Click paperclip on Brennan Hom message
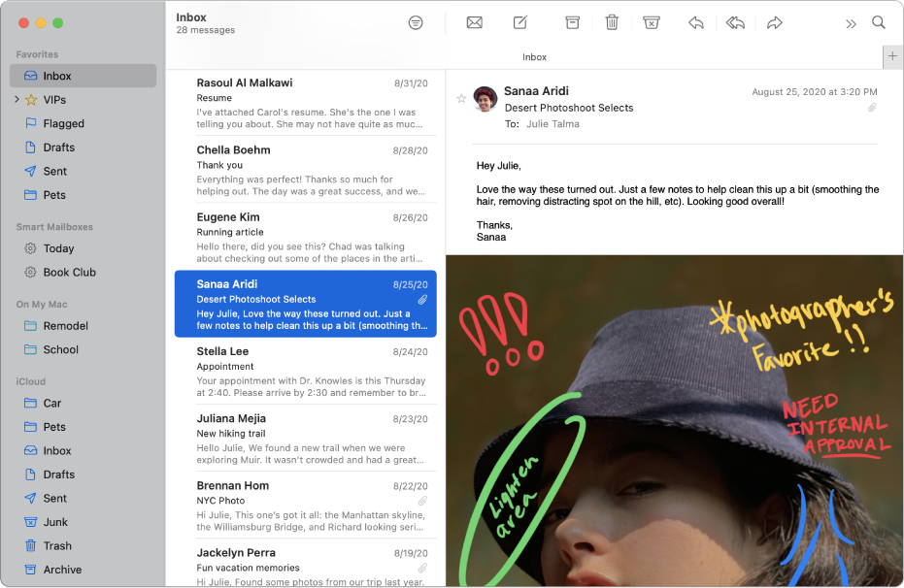The height and width of the screenshot is (588, 904). 422,501
